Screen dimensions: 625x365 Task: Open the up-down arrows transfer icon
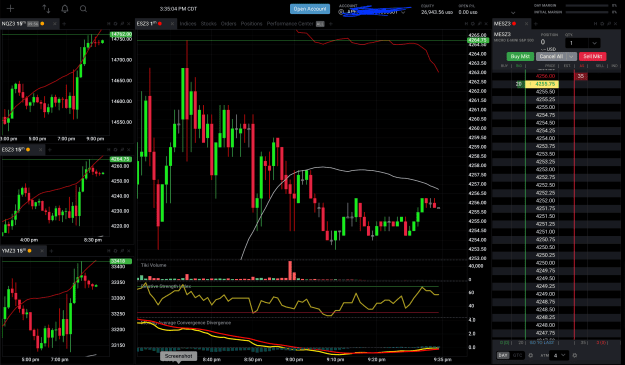tap(46, 9)
